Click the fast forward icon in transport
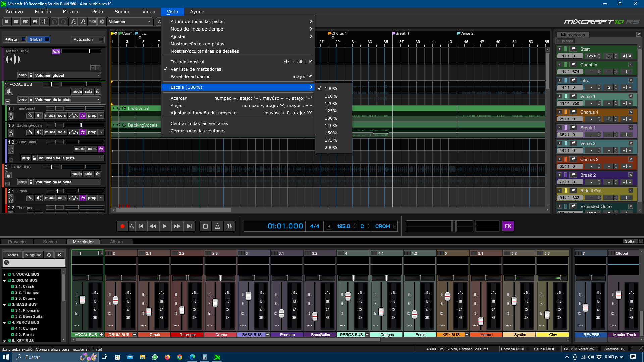Viewport: 644px width, 362px height. pos(177,226)
